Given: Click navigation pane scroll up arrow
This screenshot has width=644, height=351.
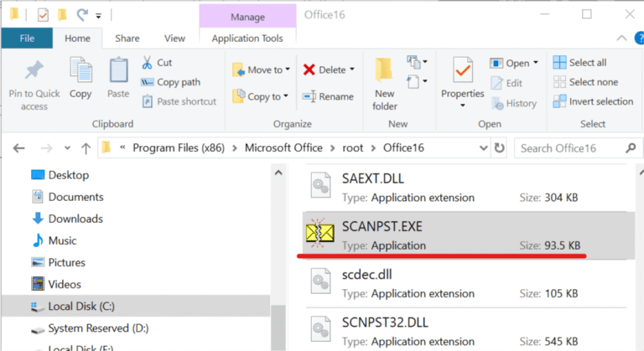Looking at the screenshot, I should [278, 173].
